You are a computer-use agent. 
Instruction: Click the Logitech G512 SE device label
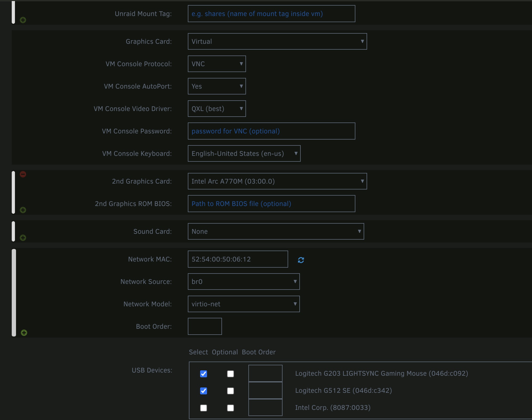(x=343, y=390)
